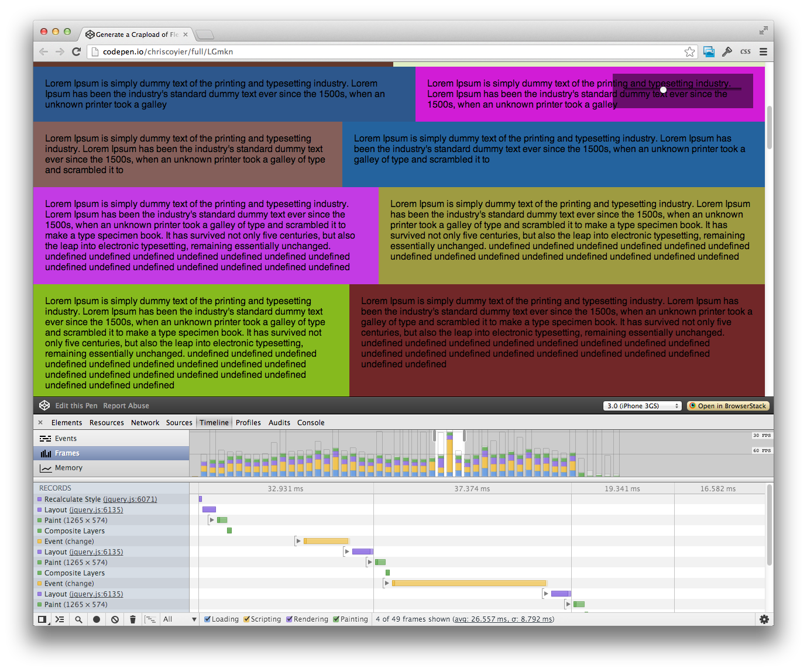Expand the second Event (change) bar
This screenshot has width=807, height=672.
[x=387, y=583]
